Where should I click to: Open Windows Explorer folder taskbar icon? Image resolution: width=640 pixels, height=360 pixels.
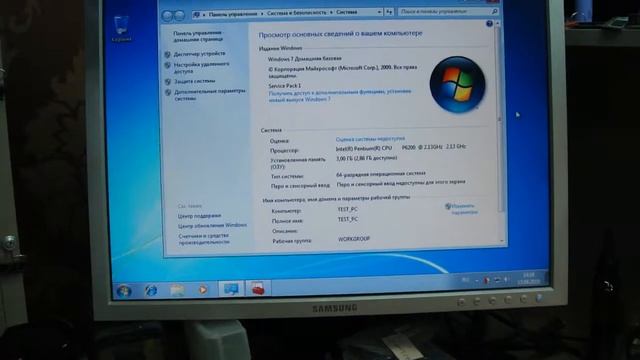tap(177, 290)
